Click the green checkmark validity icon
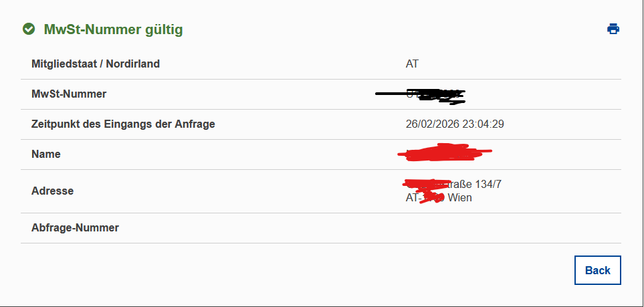 pyautogui.click(x=29, y=29)
